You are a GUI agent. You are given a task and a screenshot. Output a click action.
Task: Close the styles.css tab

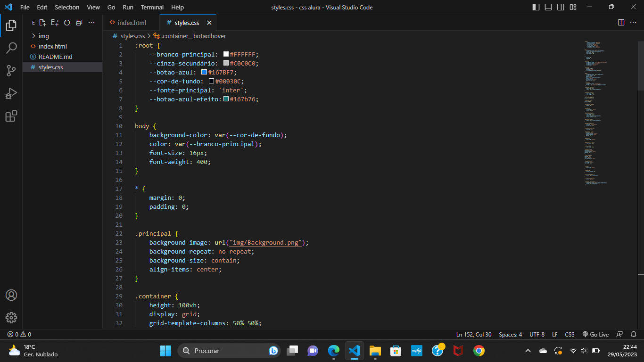coord(209,23)
